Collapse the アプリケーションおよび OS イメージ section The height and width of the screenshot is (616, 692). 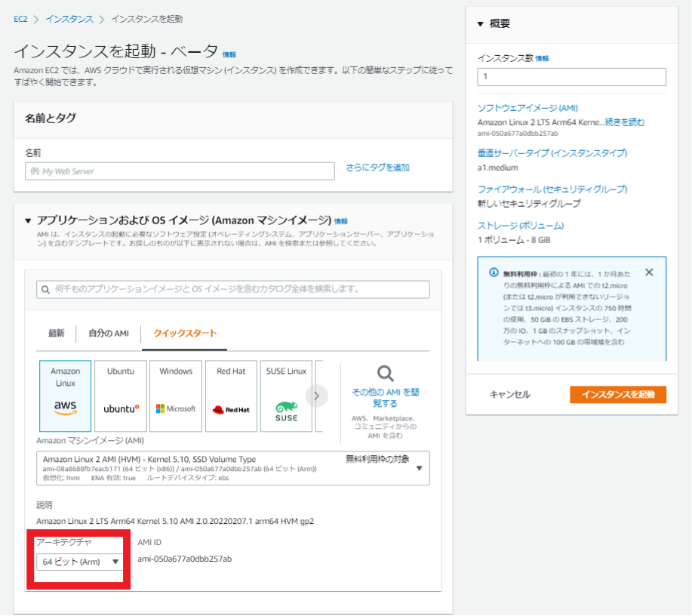point(28,220)
